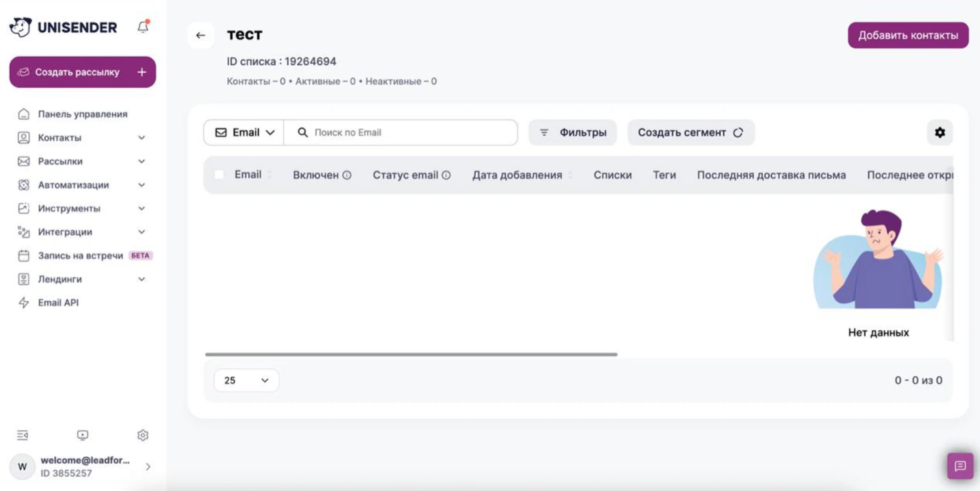Screen dimensions: 980x491
Task: Open Панель управления in sidebar
Action: tap(83, 114)
